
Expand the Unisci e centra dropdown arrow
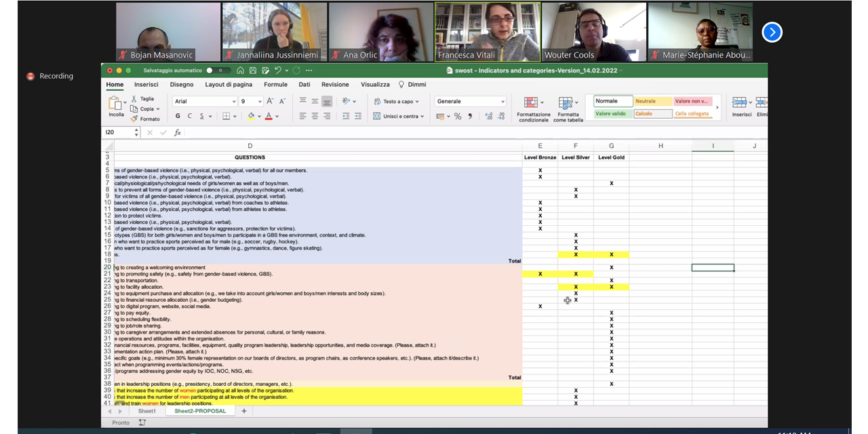[422, 117]
